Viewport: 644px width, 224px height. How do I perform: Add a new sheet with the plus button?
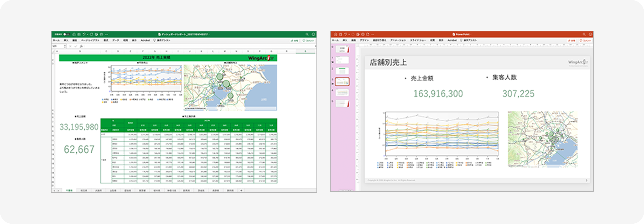(241, 191)
